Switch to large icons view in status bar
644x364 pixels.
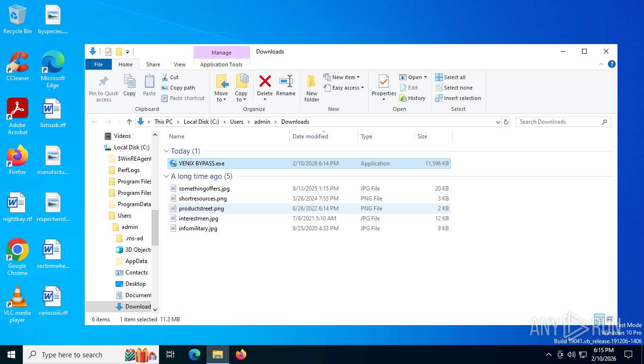point(610,319)
